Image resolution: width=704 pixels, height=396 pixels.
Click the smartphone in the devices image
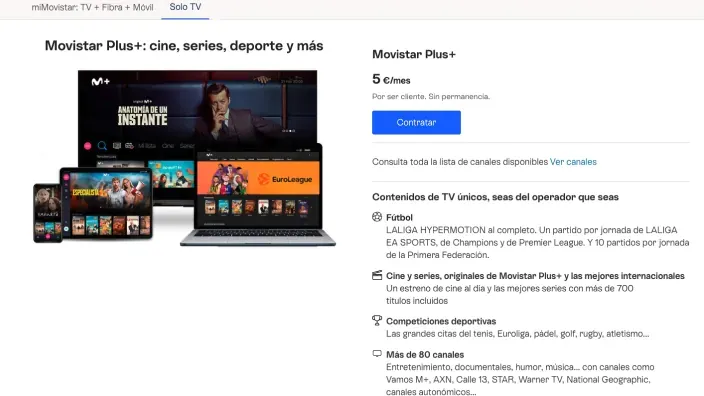pyautogui.click(x=47, y=213)
